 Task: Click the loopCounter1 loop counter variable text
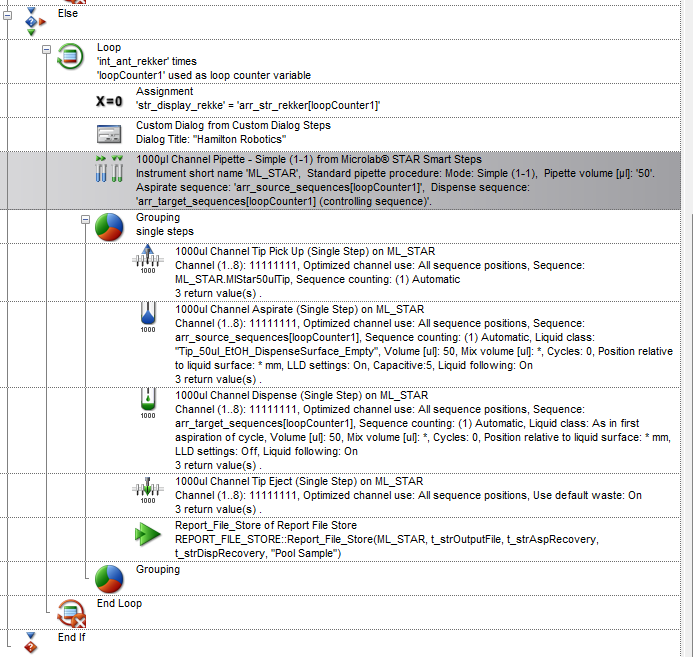click(204, 76)
